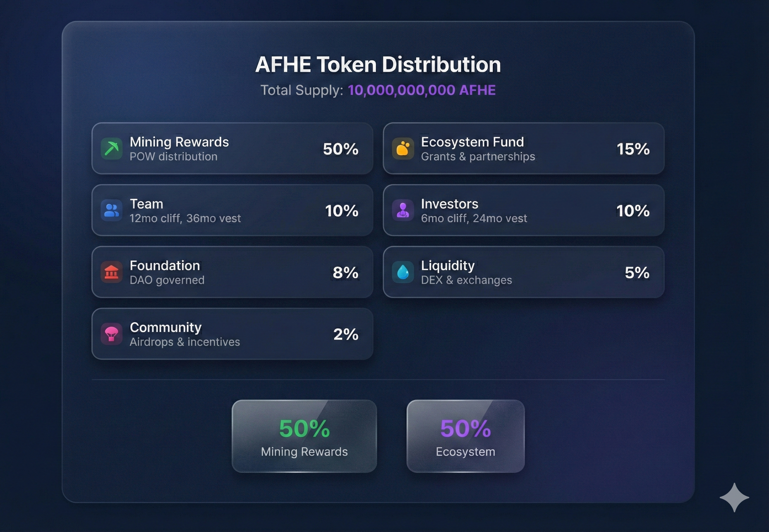Viewport: 769px width, 532px height.
Task: Click the Liquidity 5% percentage value
Action: [x=637, y=273]
